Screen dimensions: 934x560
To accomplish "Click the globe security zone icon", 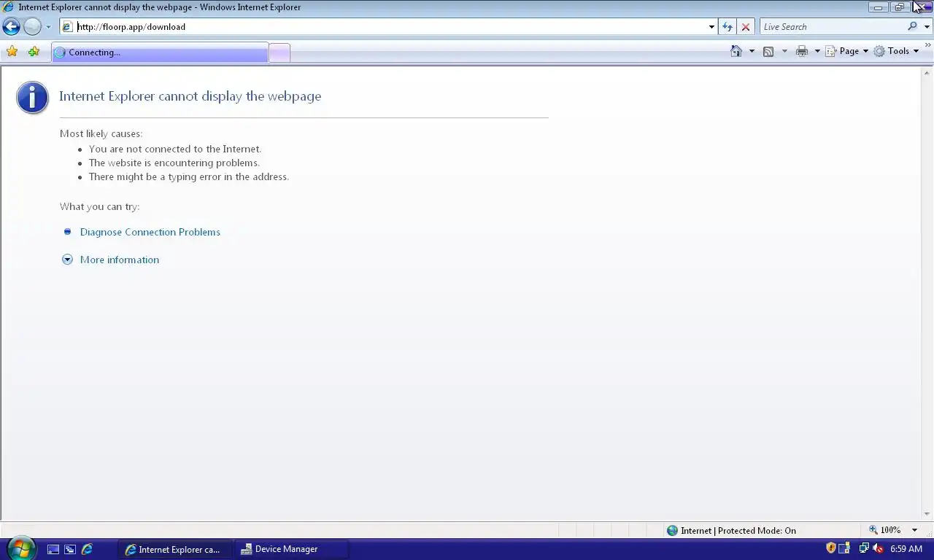I will (x=672, y=530).
